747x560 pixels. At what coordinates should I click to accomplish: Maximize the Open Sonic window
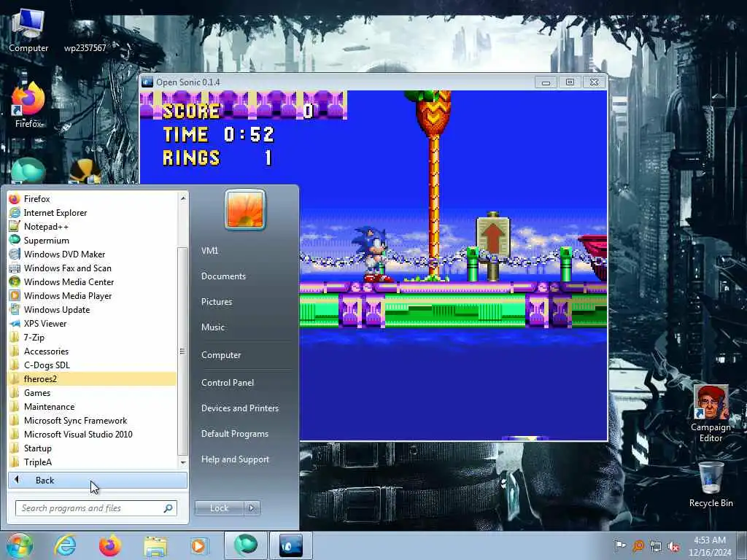tap(570, 82)
